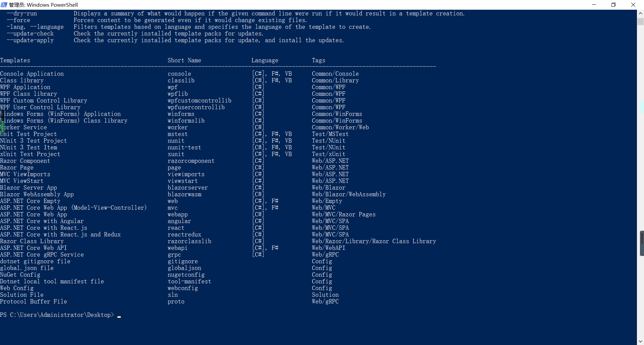The height and width of the screenshot is (345, 644).
Task: Select 'winforms' short name text
Action: point(181,114)
